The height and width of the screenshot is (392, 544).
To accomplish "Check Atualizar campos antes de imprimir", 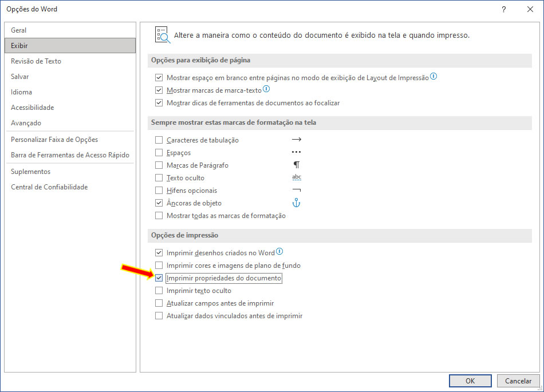I will coord(159,303).
